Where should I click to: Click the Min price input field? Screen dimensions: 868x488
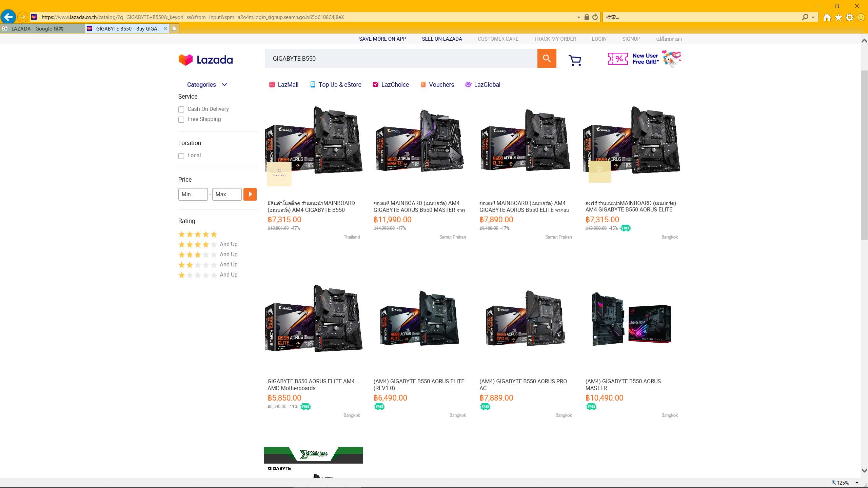point(193,194)
